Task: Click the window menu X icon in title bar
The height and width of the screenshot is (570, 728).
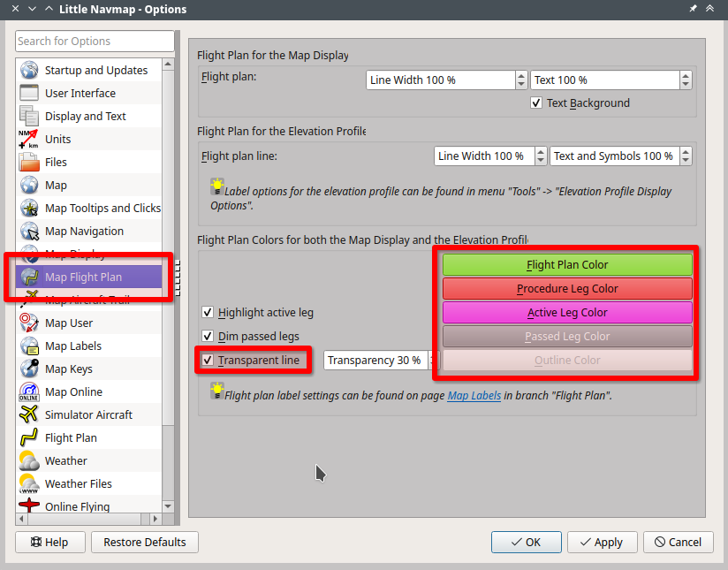Action: (15, 8)
